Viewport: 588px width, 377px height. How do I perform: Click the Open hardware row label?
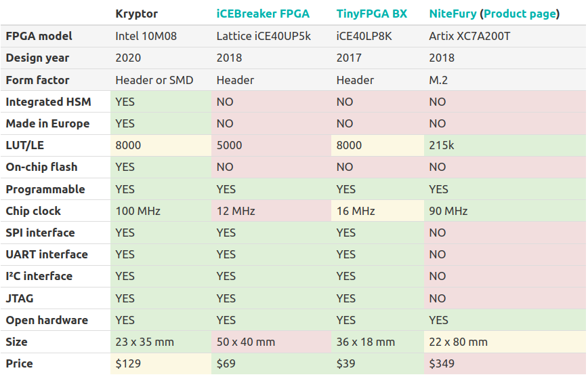click(x=47, y=320)
